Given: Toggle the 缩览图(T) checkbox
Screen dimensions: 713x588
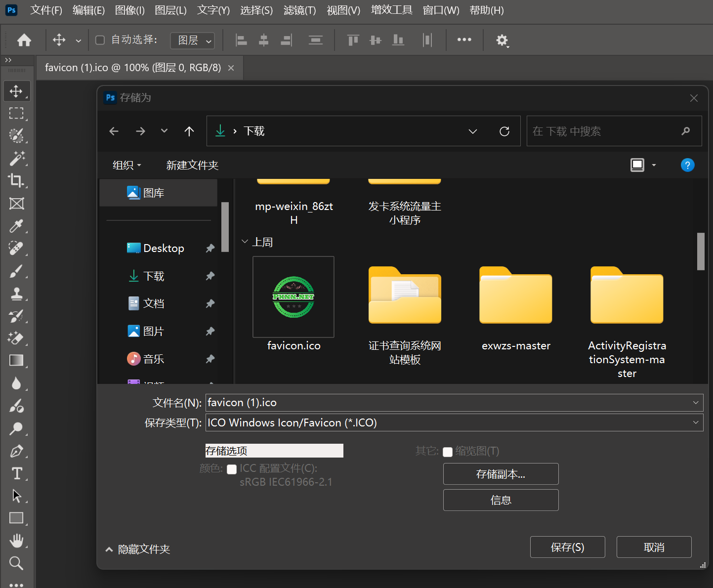Looking at the screenshot, I should [x=448, y=452].
